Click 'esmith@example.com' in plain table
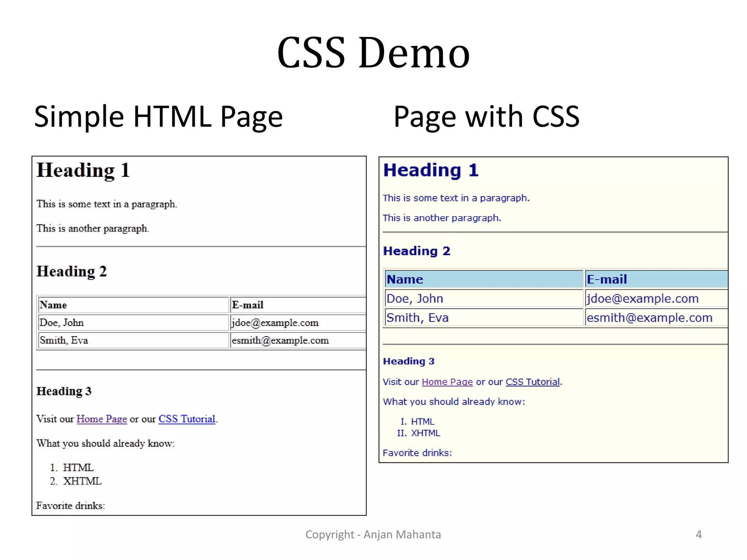The height and width of the screenshot is (560, 747). [x=298, y=340]
